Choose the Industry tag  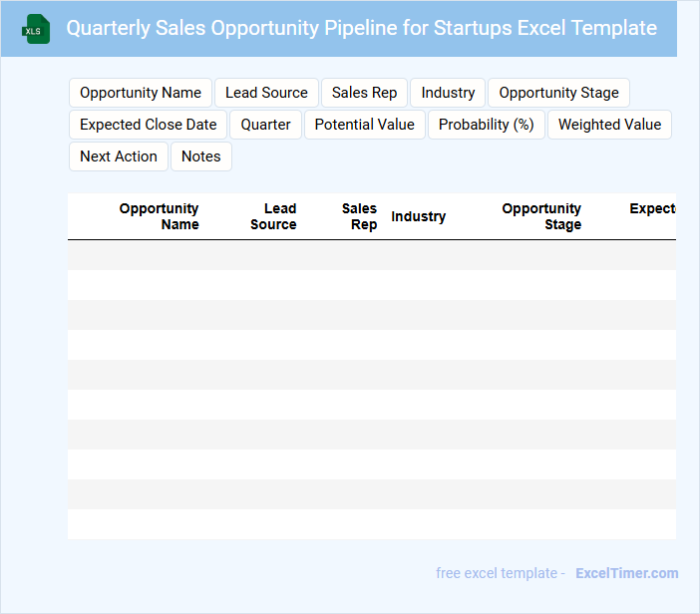tap(448, 93)
